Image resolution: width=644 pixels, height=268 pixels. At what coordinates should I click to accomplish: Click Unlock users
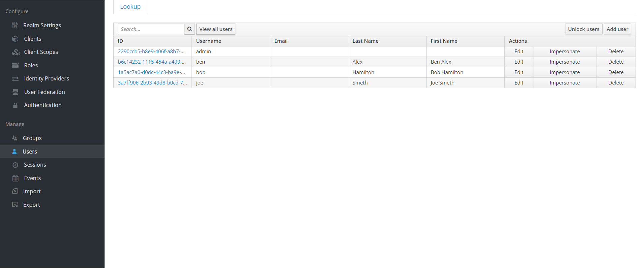584,29
